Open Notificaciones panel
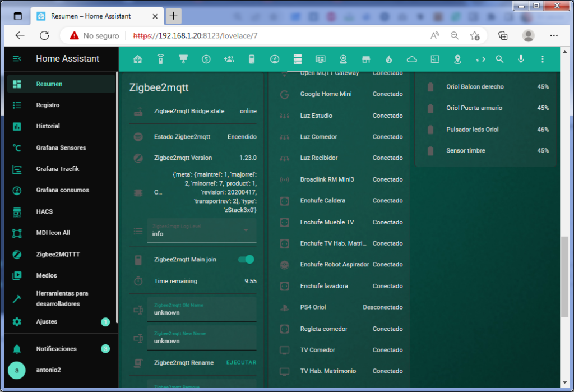This screenshot has width=574, height=392. (x=56, y=349)
